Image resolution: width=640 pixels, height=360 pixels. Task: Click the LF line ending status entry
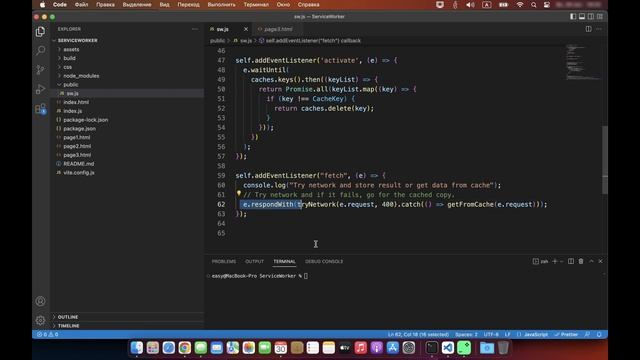[x=508, y=334]
